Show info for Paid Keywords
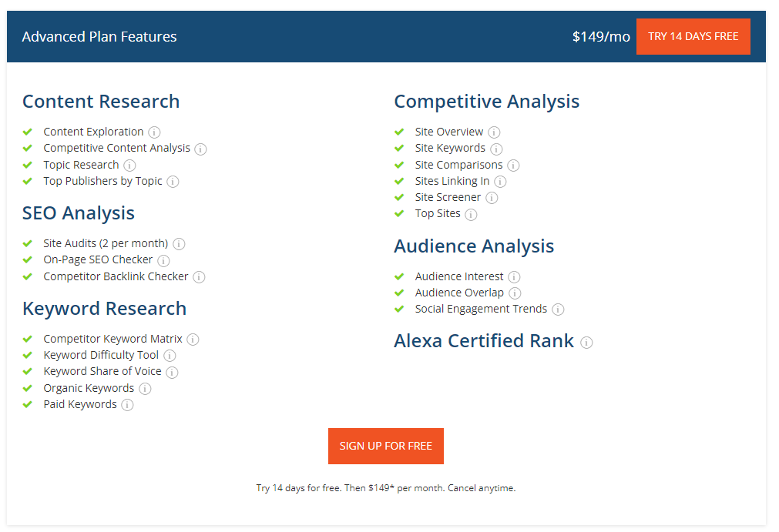 [127, 405]
